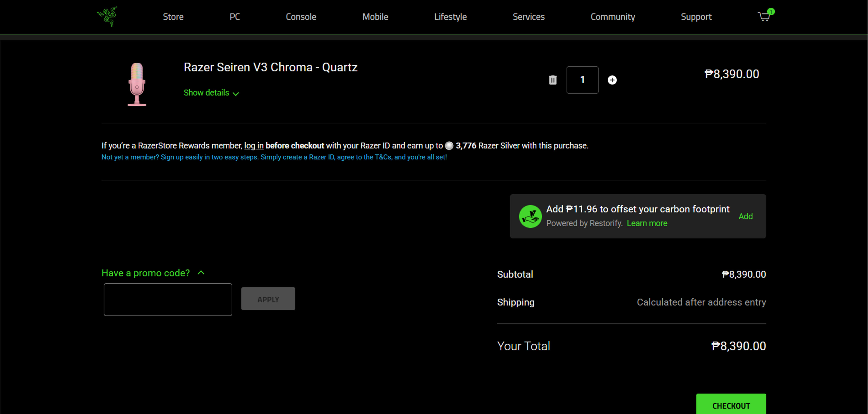868x414 pixels.
Task: Remove item with the trash icon
Action: 553,80
